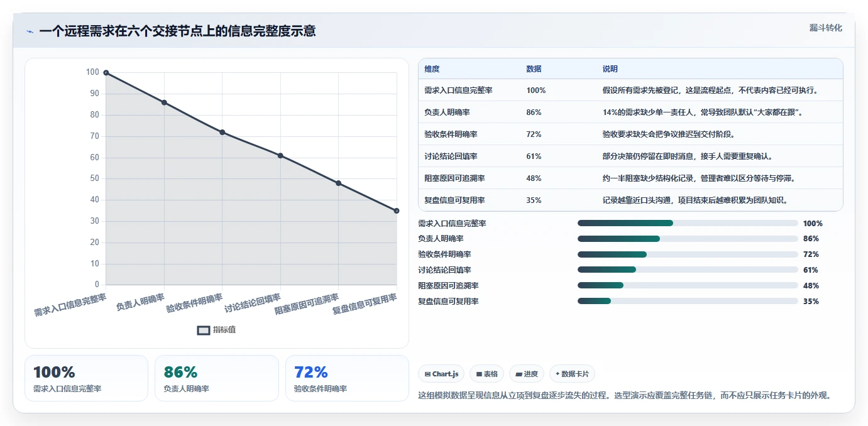Viewport: 868px width, 426px height.
Task: Click the 阻塞原因可追溯率 progress bar
Action: coord(688,285)
